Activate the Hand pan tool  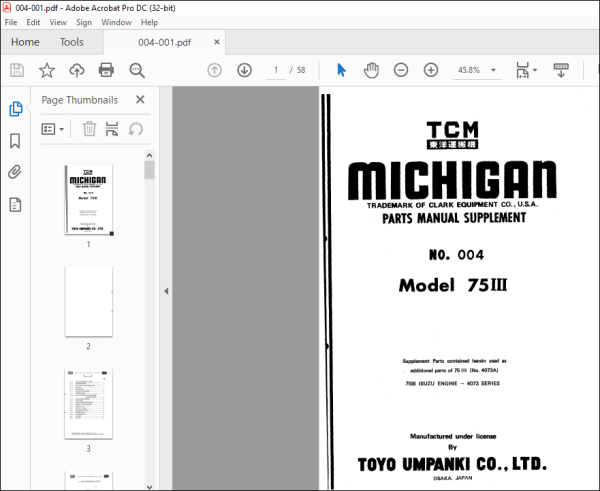(x=371, y=70)
